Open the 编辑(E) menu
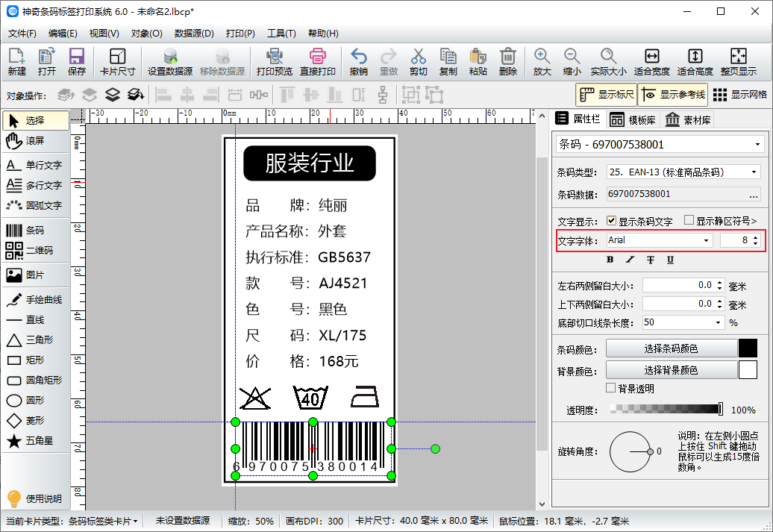The image size is (773, 532). [x=63, y=34]
